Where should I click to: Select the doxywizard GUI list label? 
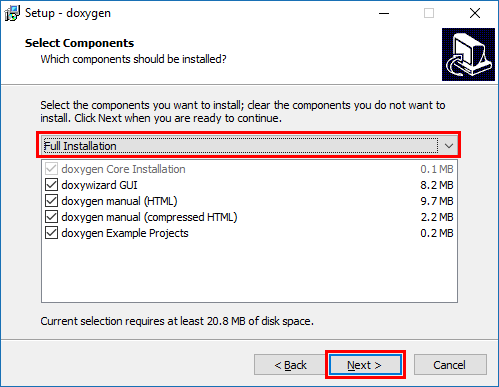(99, 185)
